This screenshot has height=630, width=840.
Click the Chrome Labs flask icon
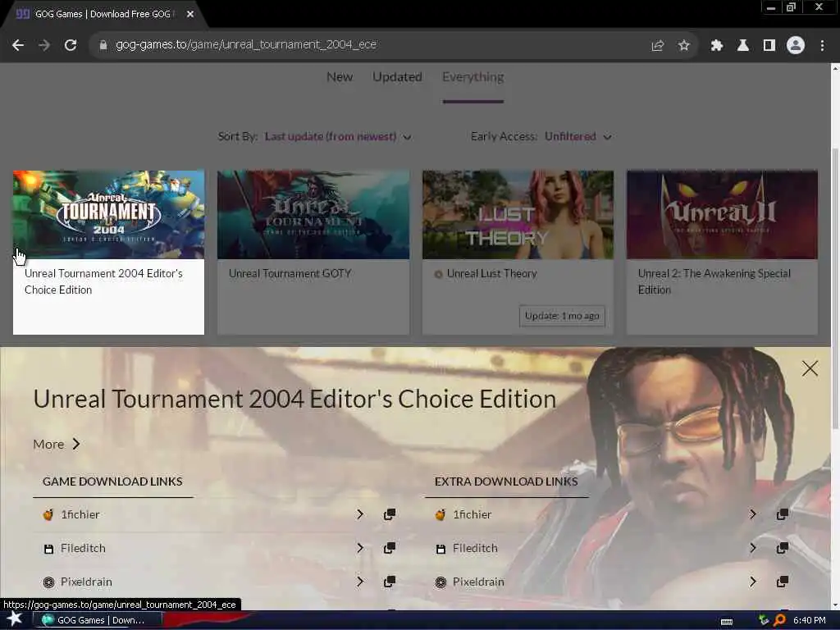[743, 46]
